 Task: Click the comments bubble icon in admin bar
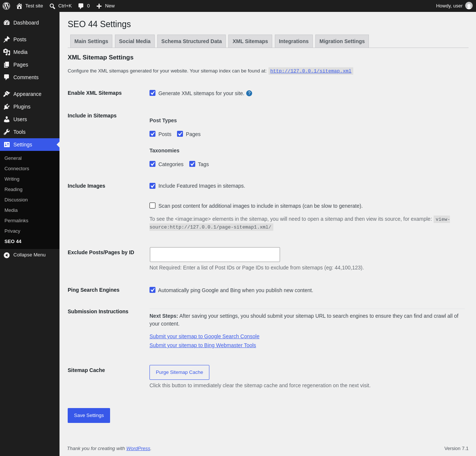point(81,6)
